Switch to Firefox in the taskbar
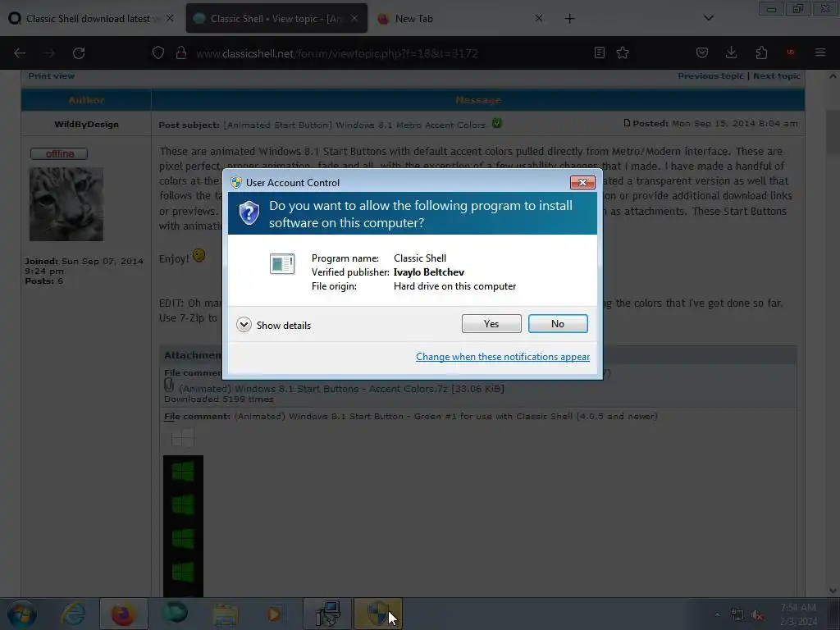Image resolution: width=840 pixels, height=630 pixels. 123,614
